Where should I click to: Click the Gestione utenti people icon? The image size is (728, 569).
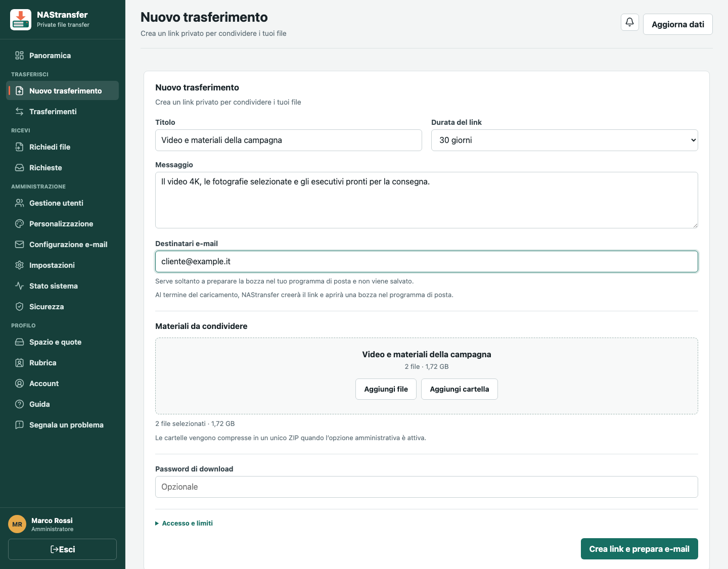pyautogui.click(x=19, y=203)
